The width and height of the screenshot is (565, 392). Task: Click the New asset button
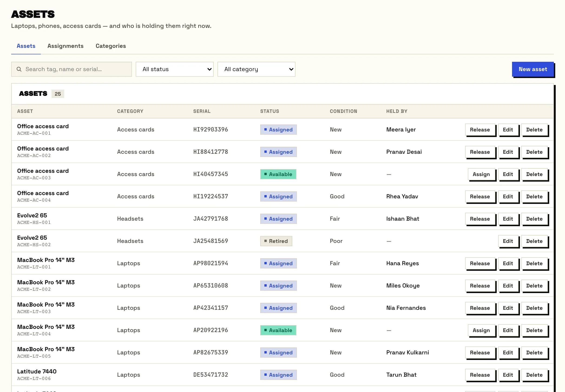click(533, 69)
